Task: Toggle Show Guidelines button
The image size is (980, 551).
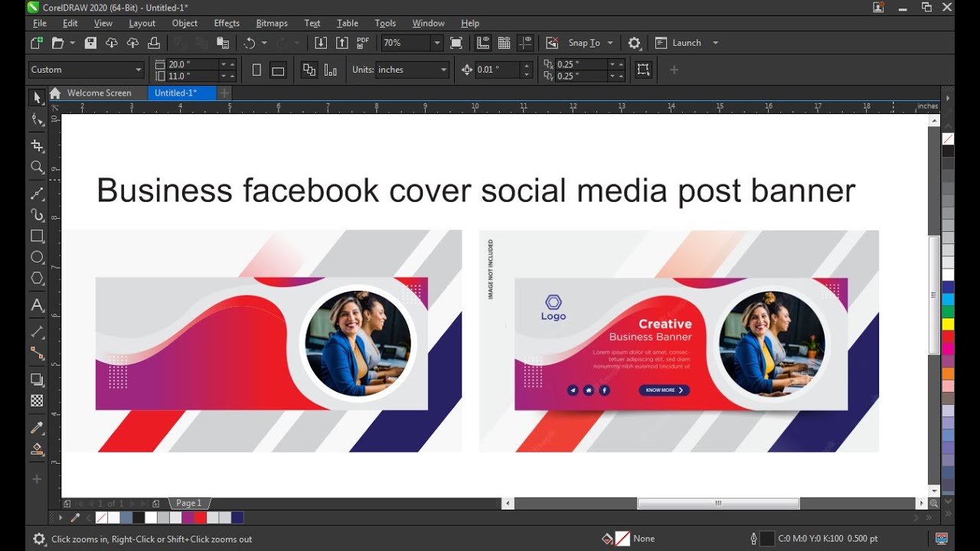Action: point(525,43)
